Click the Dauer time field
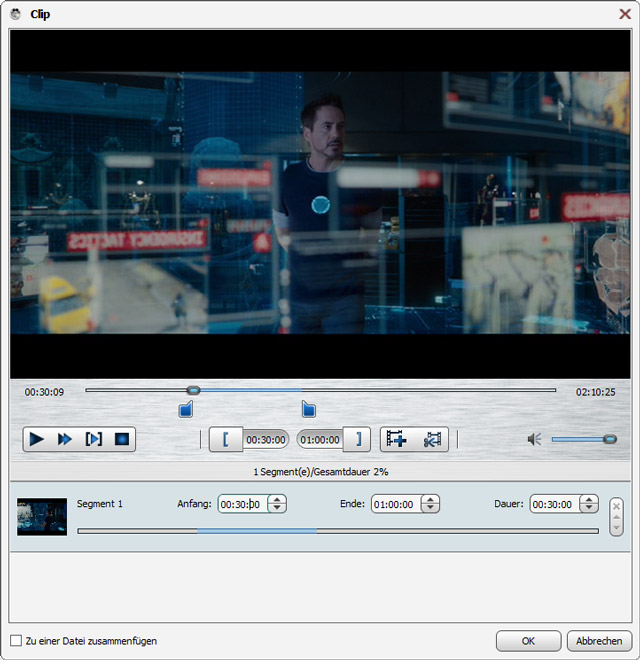The width and height of the screenshot is (640, 660). pos(555,504)
